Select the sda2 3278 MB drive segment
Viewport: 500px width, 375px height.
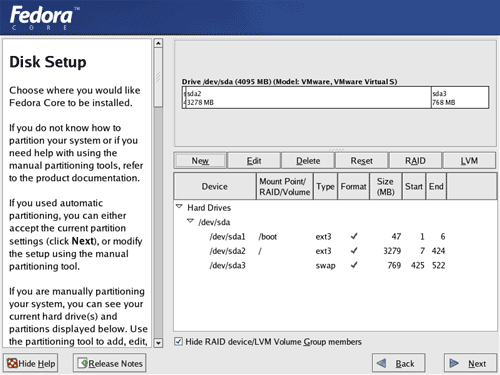pos(308,98)
